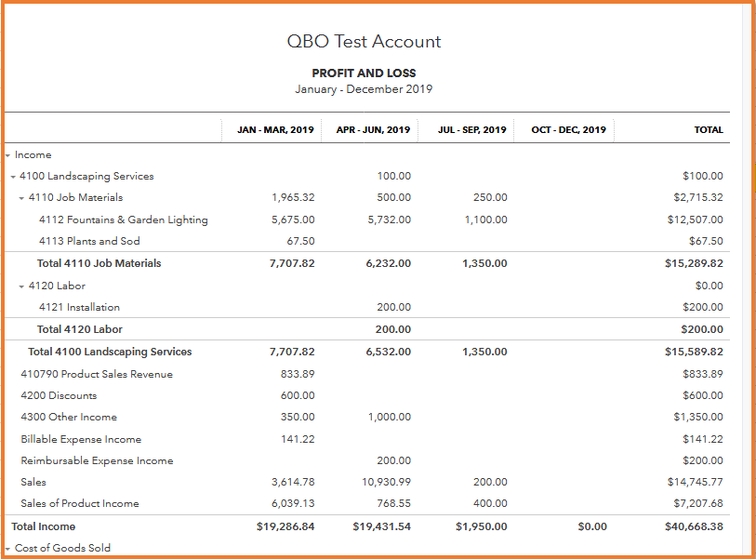The width and height of the screenshot is (756, 559).
Task: Collapse the 4100 Landscaping Services group
Action: click(x=13, y=177)
